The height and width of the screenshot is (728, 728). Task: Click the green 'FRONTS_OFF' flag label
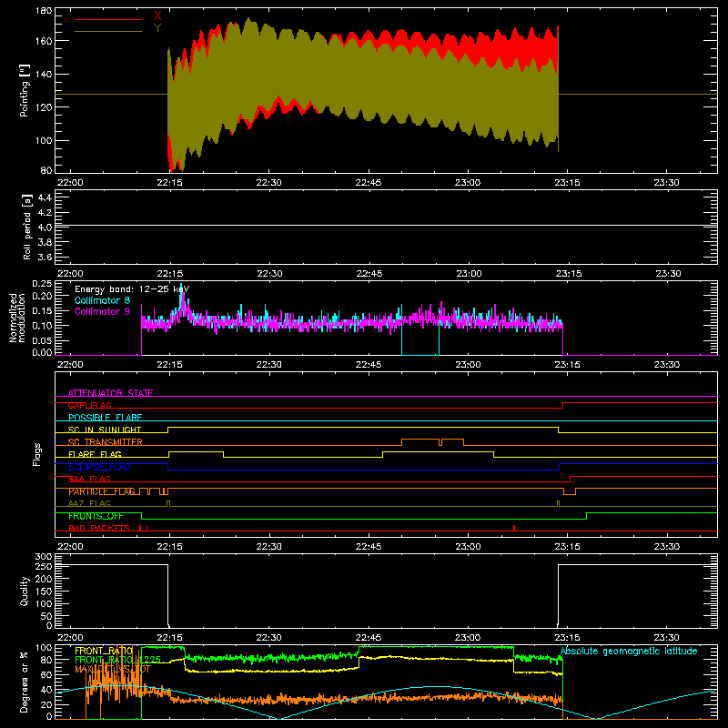pyautogui.click(x=96, y=516)
